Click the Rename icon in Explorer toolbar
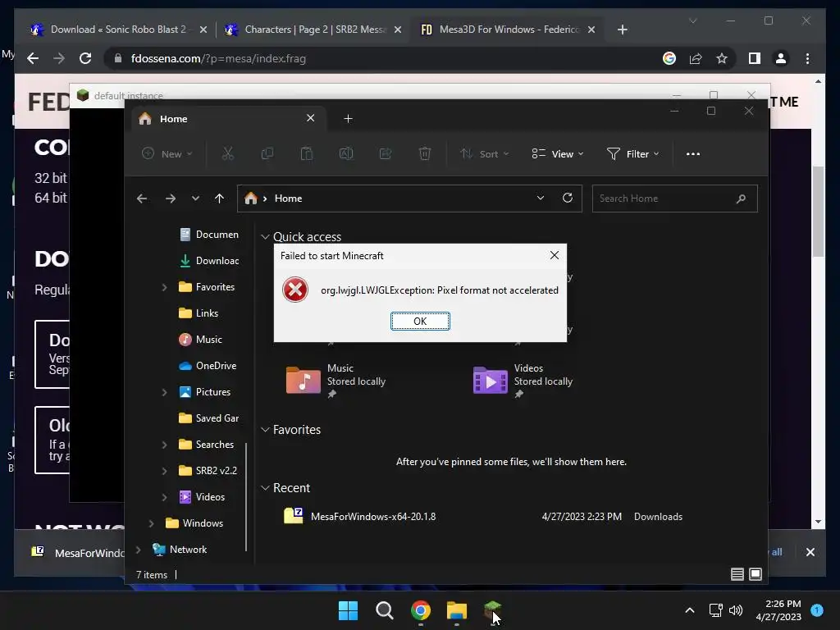 click(x=346, y=153)
